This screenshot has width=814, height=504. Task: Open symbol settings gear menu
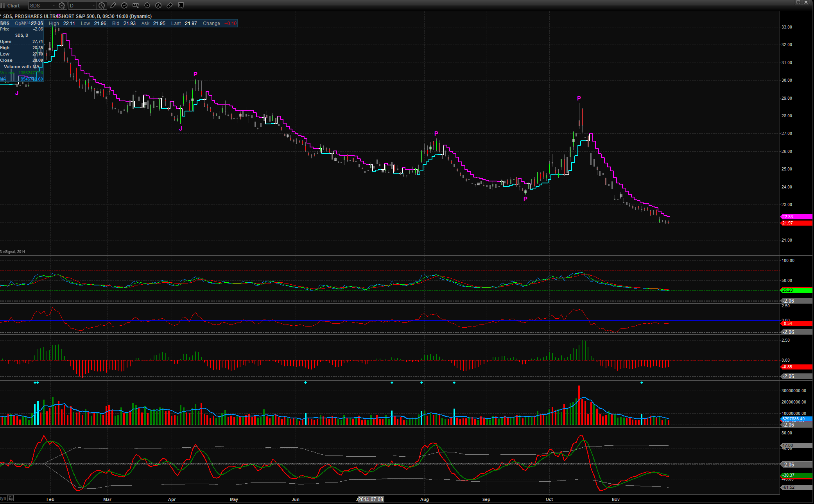62,5
